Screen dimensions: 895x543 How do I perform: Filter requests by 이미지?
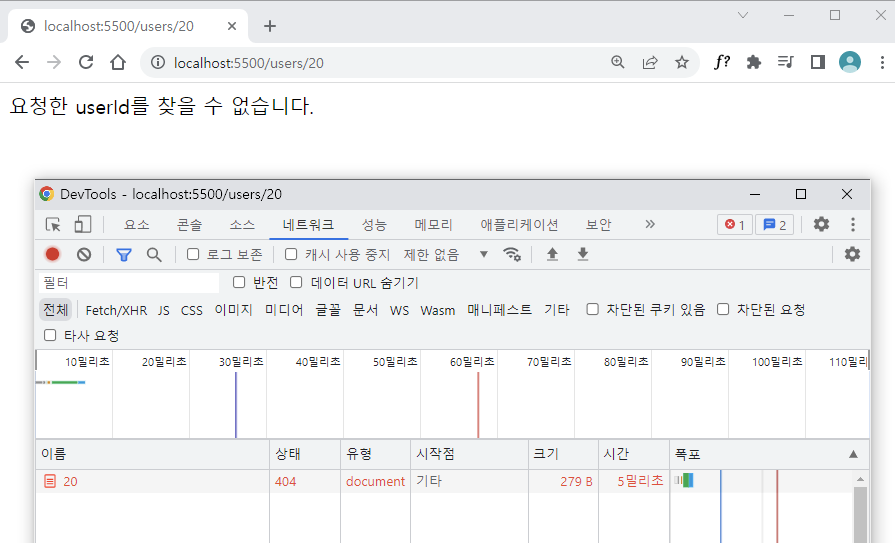pyautogui.click(x=233, y=310)
